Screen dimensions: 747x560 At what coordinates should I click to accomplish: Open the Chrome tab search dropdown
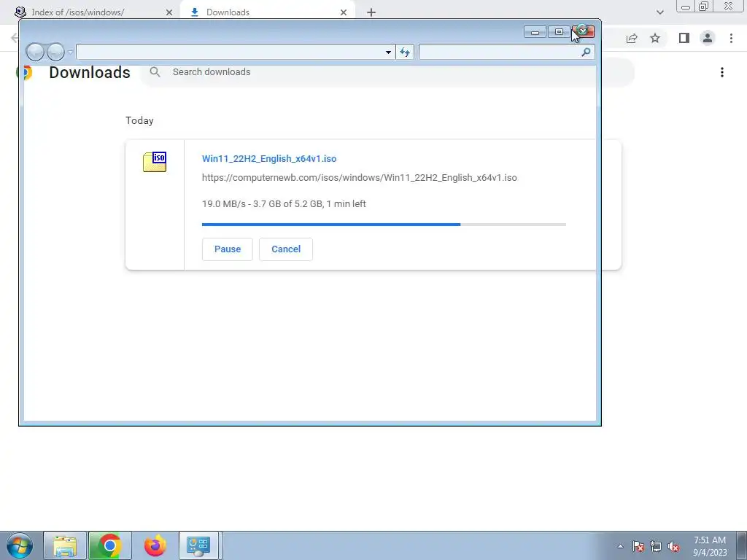tap(659, 12)
